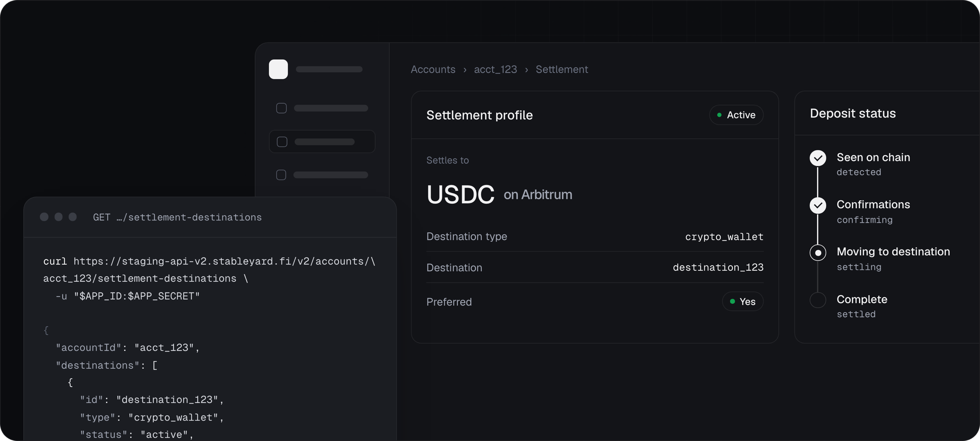
Task: Click the white app logo square in sidebar
Action: coord(278,69)
